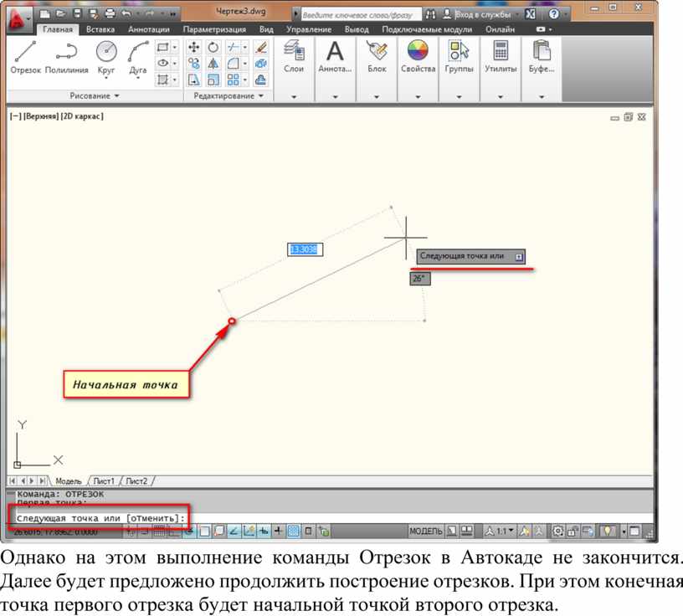Image resolution: width=683 pixels, height=616 pixels.
Task: Open the Лист1 layout tab
Action: [x=104, y=481]
